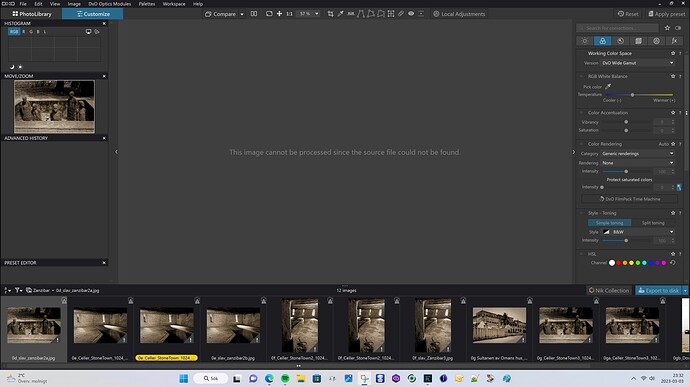The image size is (690, 387).
Task: Toggle active corrections switch beside search
Action: (x=678, y=28)
